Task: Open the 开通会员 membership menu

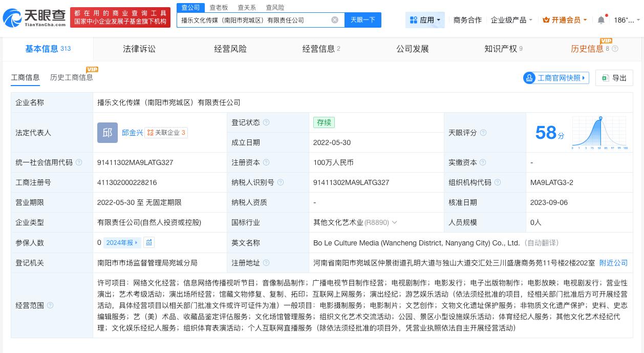Action: coord(565,20)
